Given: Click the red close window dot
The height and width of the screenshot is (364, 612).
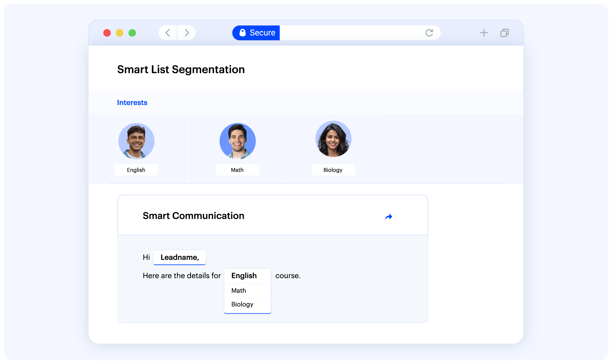Looking at the screenshot, I should tap(107, 33).
